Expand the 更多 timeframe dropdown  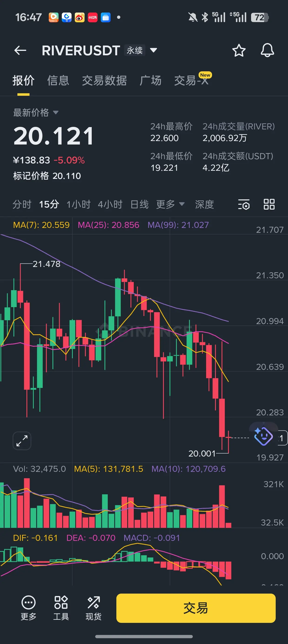[x=170, y=204]
